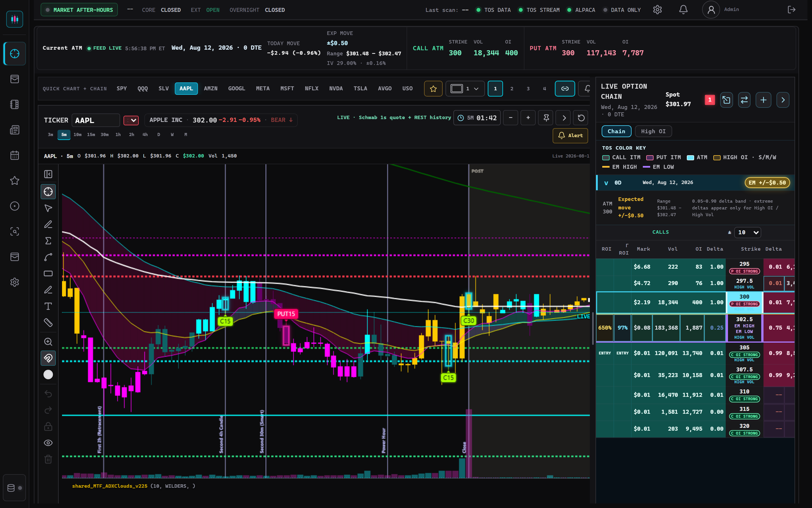Image resolution: width=812 pixels, height=508 pixels.
Task: Select the NVDA quick chart tab
Action: pos(336,89)
